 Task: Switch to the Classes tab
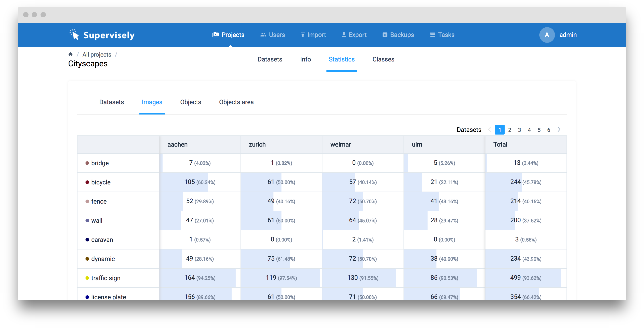(383, 59)
